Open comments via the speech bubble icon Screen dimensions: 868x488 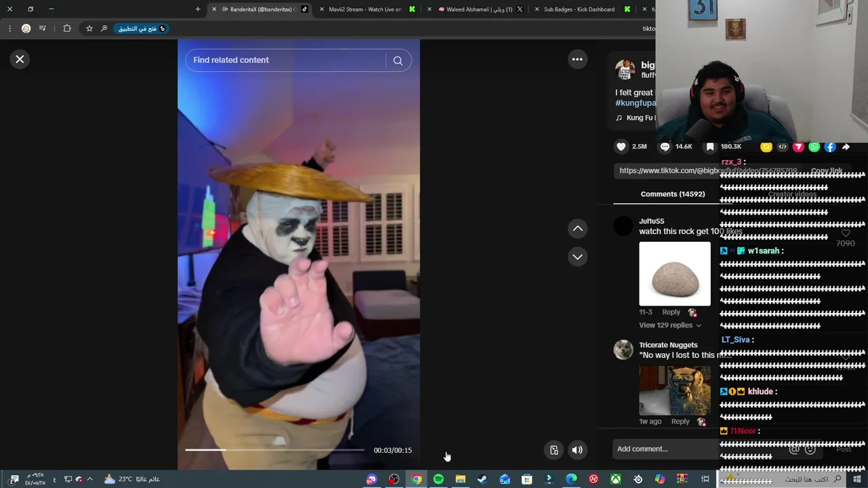pyautogui.click(x=665, y=146)
